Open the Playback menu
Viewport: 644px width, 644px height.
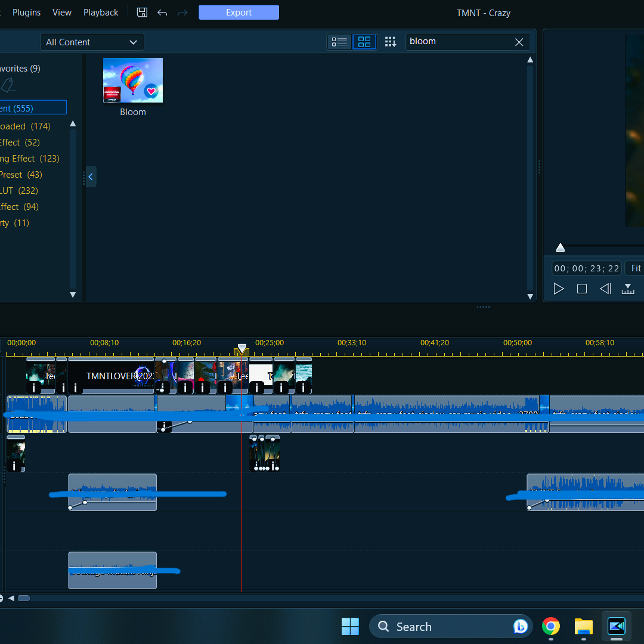pos(101,13)
